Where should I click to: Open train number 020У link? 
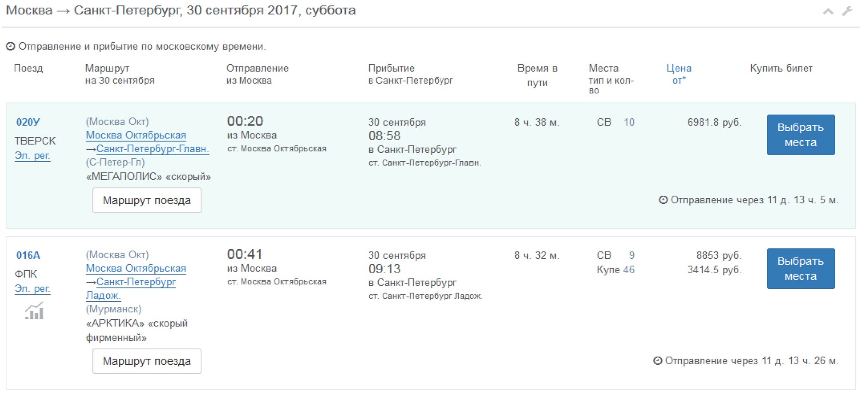28,122
